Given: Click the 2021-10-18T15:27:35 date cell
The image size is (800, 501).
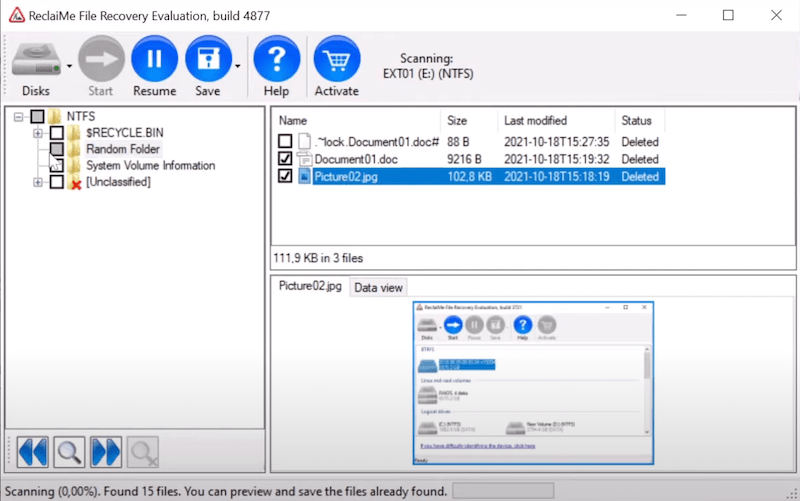Looking at the screenshot, I should pos(557,142).
